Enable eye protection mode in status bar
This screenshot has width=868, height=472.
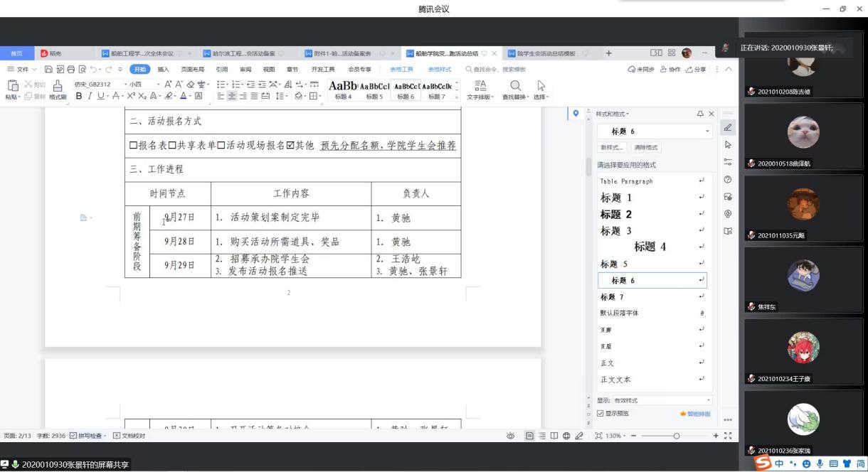511,436
